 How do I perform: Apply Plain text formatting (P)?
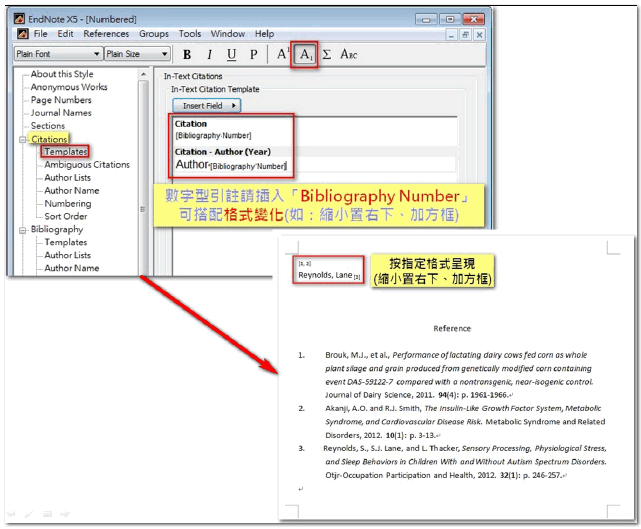pyautogui.click(x=253, y=54)
